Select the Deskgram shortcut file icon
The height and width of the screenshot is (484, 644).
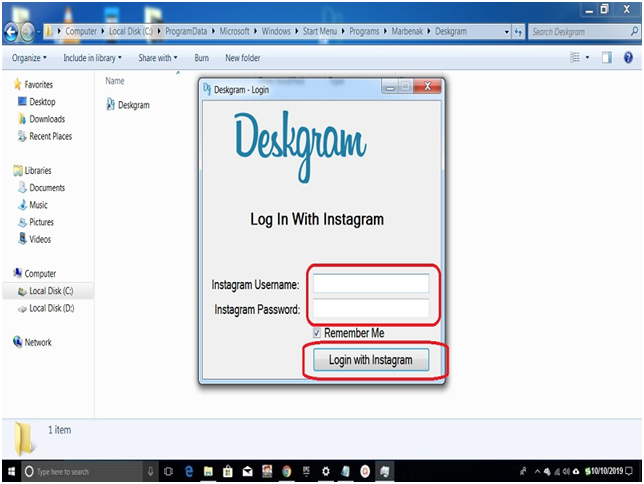pyautogui.click(x=110, y=104)
